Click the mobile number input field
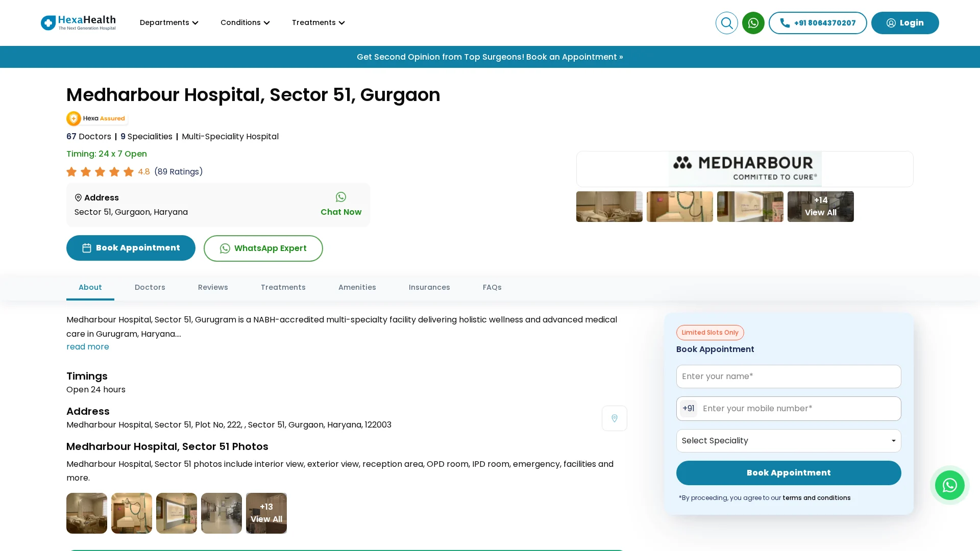Image resolution: width=980 pixels, height=551 pixels. point(799,409)
